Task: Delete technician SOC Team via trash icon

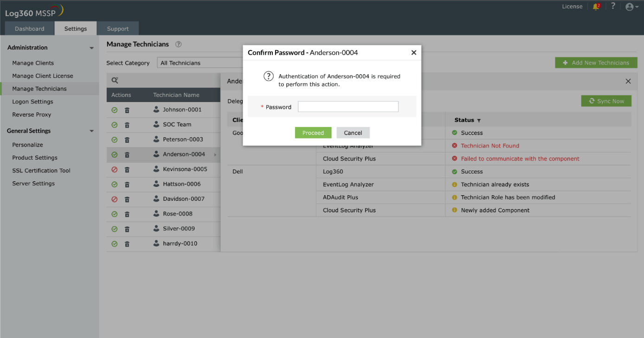Action: (127, 125)
